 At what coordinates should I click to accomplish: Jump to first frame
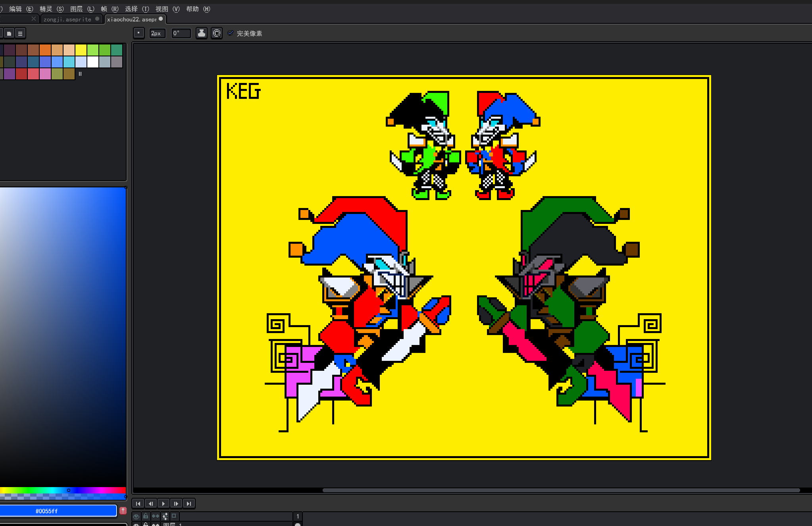pos(138,503)
